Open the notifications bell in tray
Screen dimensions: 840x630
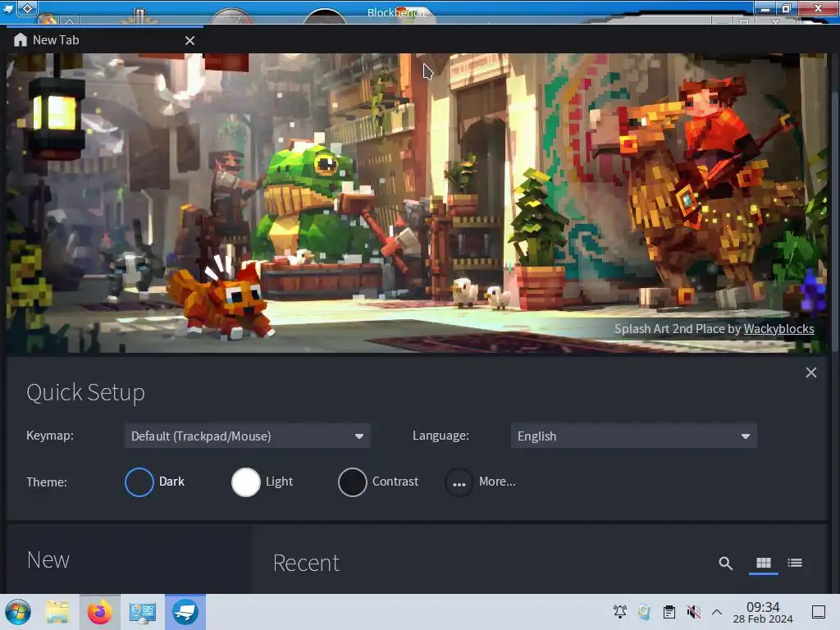click(620, 611)
